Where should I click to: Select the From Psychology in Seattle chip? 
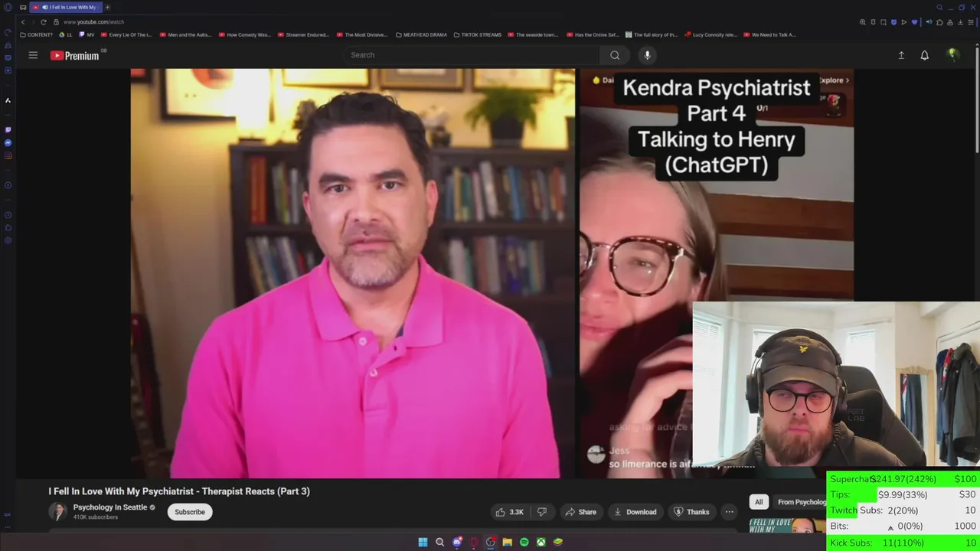coord(800,502)
